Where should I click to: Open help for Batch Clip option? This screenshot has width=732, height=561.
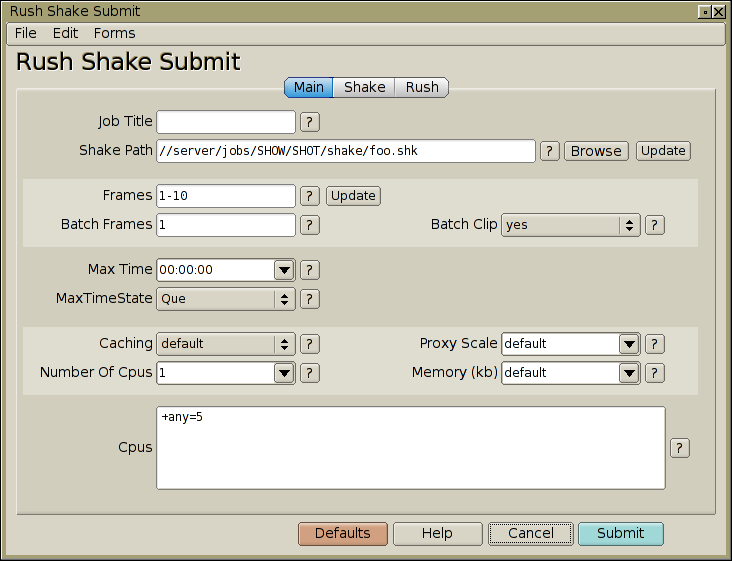(655, 225)
